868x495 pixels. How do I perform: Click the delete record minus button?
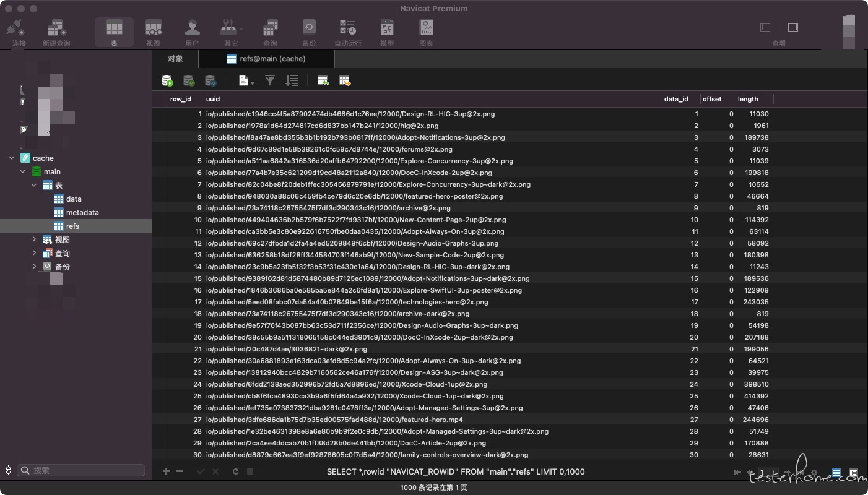180,471
